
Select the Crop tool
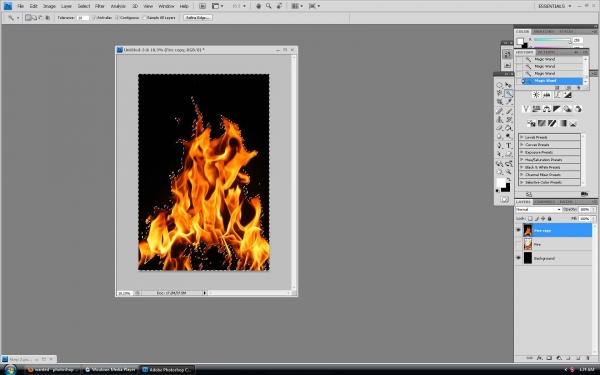point(500,102)
